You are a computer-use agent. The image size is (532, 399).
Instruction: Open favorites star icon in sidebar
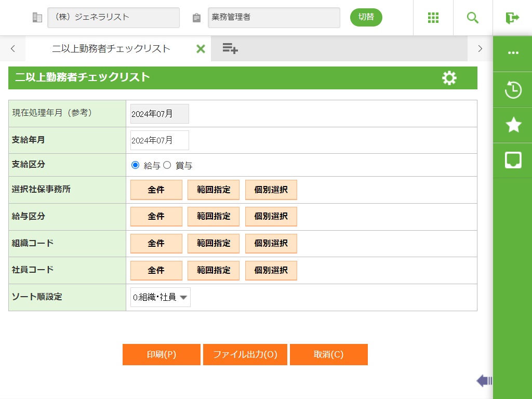click(513, 125)
